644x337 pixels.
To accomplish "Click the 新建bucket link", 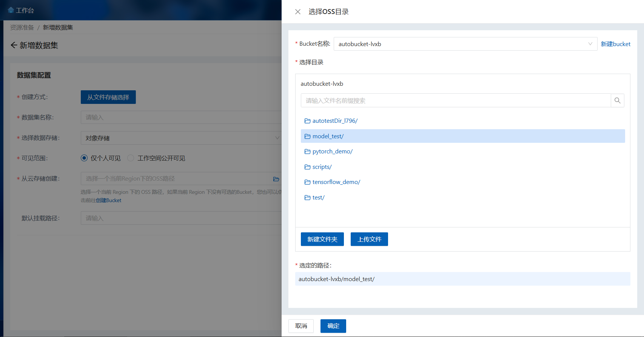I will (x=615, y=44).
